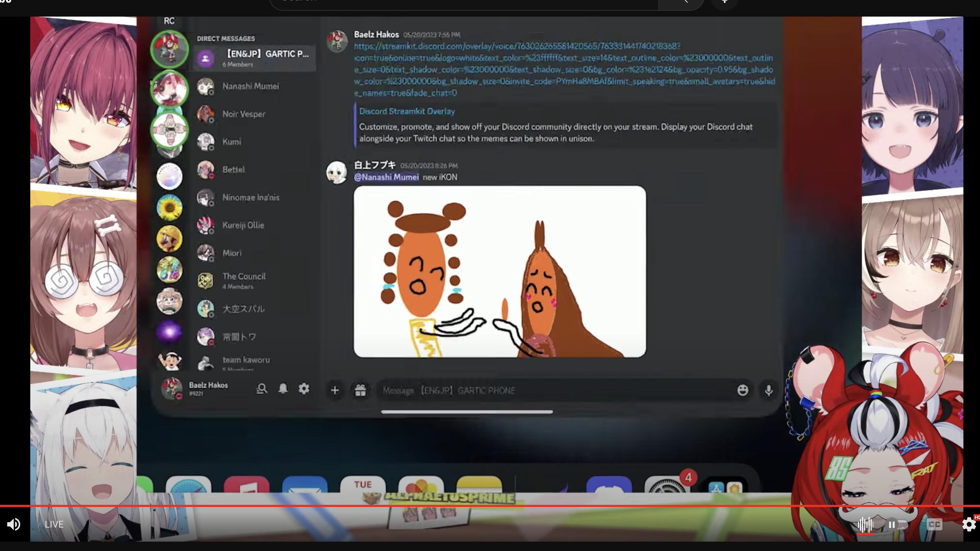This screenshot has width=980, height=551.
Task: Open Bettel direct message
Action: pos(254,170)
